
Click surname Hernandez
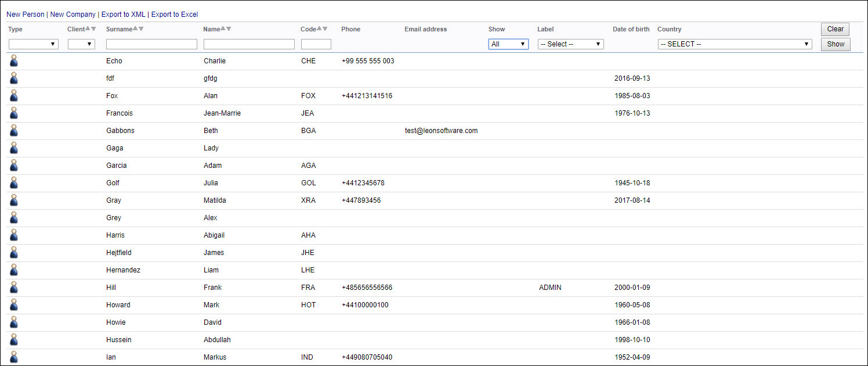[123, 270]
